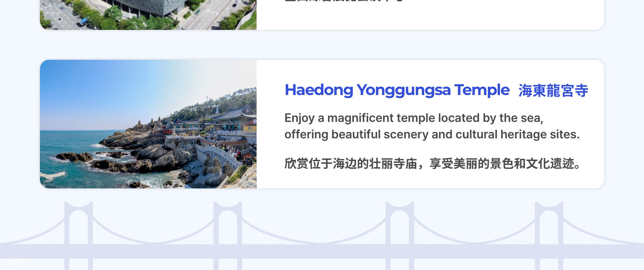Click the second bridge tower illustration
644x270 pixels.
[x=228, y=236]
